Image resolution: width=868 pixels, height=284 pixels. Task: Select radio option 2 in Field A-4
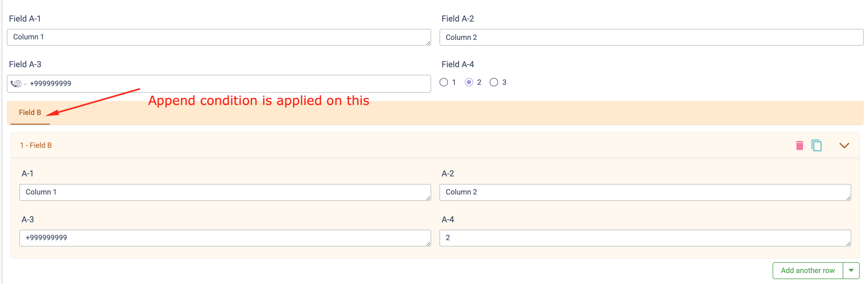pyautogui.click(x=469, y=82)
